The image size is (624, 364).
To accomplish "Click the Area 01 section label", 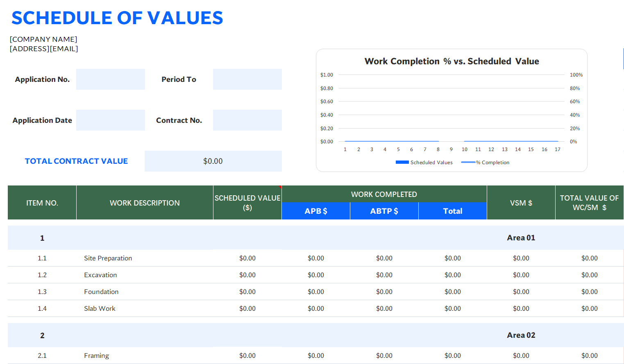I will (x=521, y=238).
